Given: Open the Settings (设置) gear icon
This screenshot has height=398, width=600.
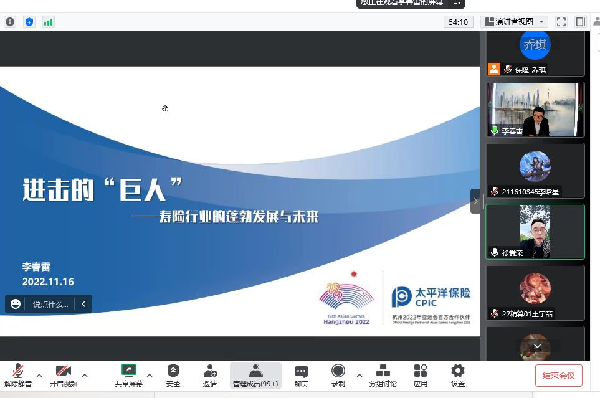Looking at the screenshot, I should coord(458,375).
